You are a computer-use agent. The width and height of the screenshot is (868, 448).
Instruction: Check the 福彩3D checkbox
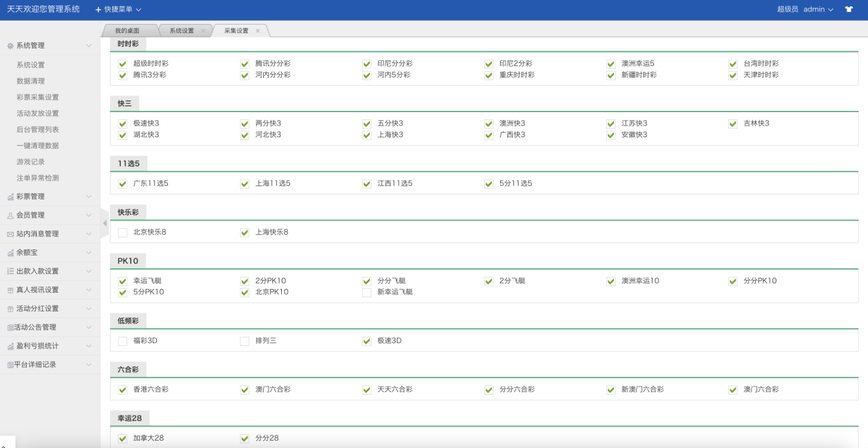[123, 341]
